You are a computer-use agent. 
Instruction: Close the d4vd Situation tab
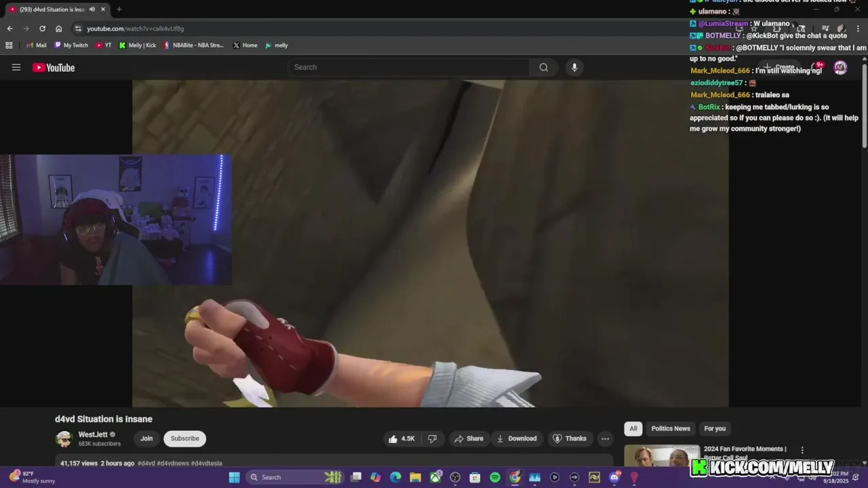(x=103, y=9)
